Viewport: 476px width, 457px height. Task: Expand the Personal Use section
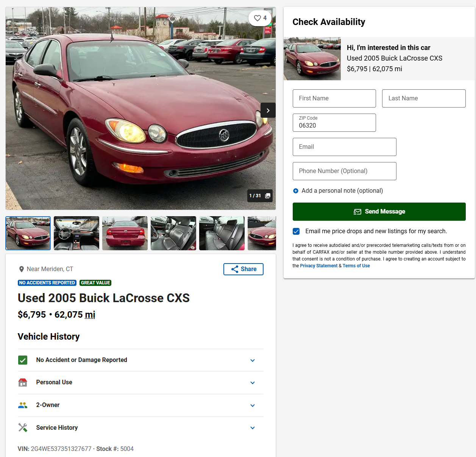(140, 382)
